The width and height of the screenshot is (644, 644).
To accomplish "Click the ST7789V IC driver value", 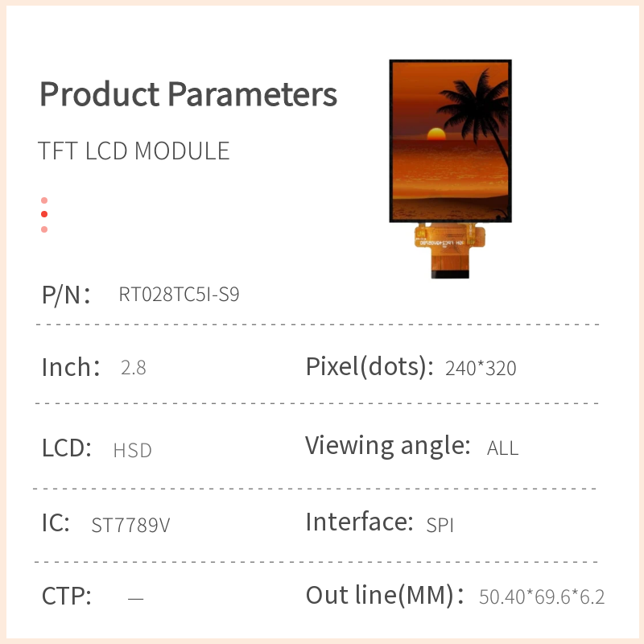I will (130, 526).
